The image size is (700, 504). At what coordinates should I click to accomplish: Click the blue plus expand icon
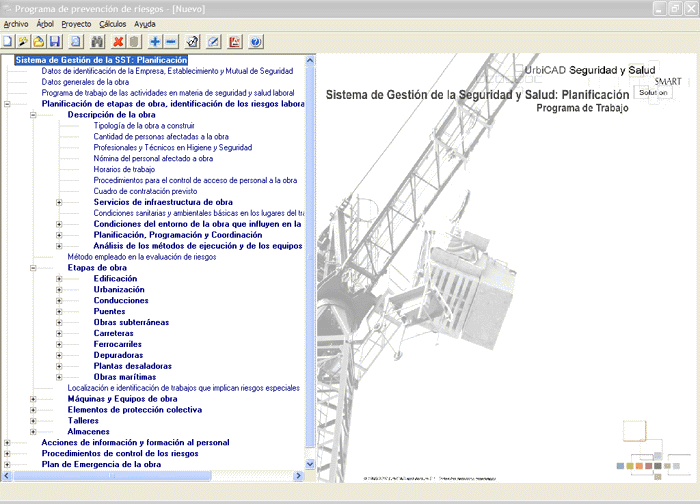pyautogui.click(x=155, y=42)
